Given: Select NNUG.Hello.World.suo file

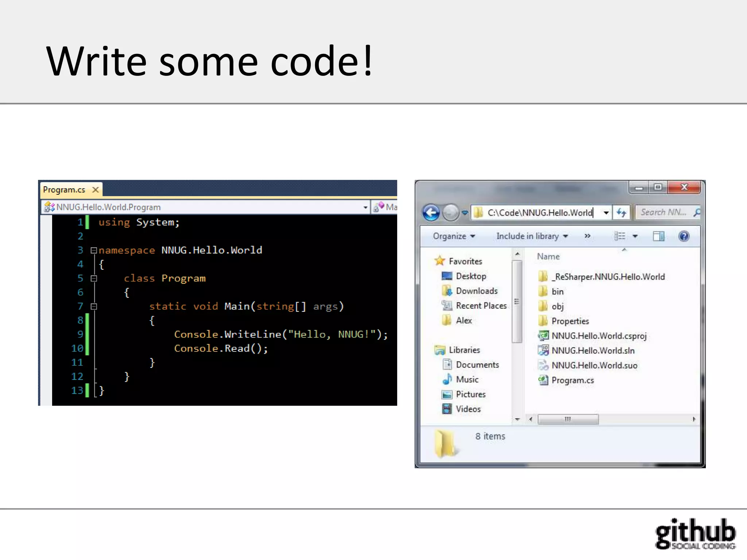Looking at the screenshot, I should [x=595, y=365].
